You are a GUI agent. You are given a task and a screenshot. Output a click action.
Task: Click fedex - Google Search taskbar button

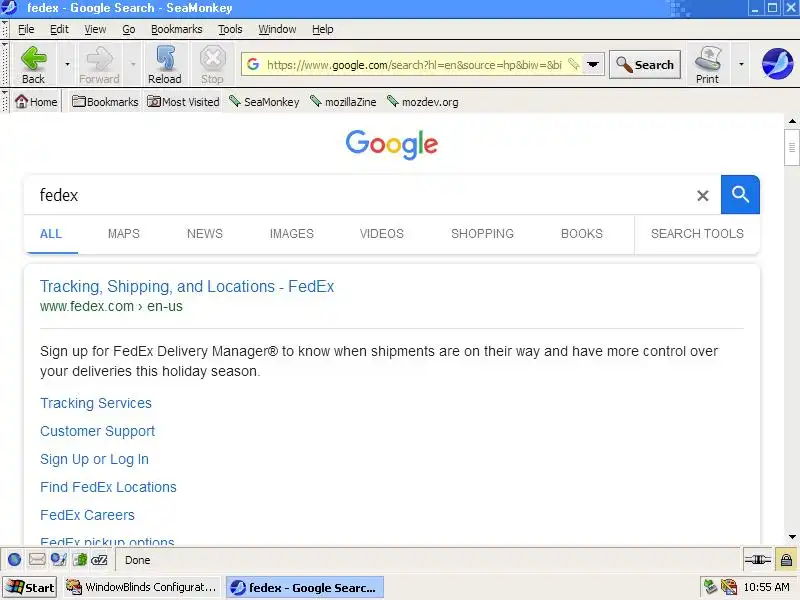(x=305, y=588)
